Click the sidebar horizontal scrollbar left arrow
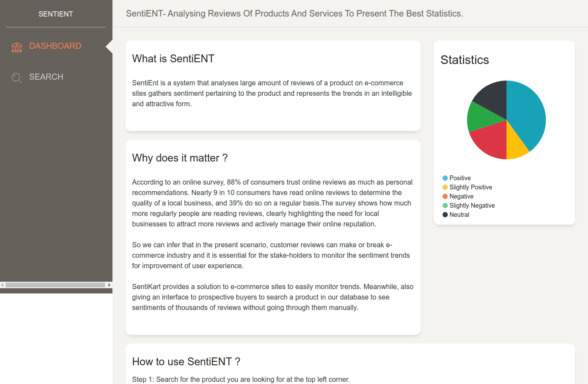The image size is (588, 384). tap(3, 285)
